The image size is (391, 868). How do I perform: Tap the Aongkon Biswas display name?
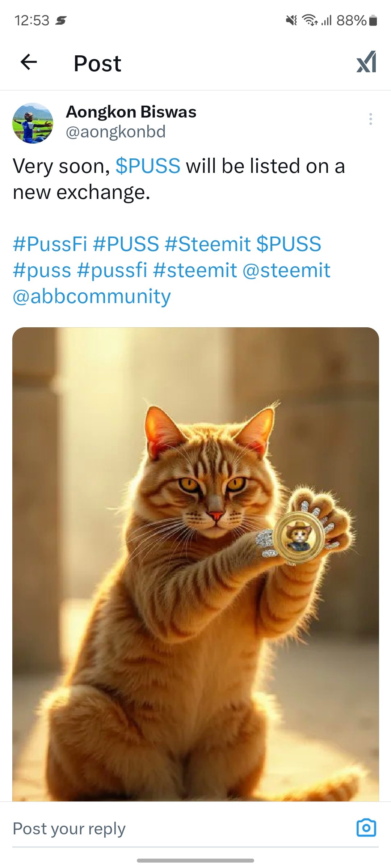point(131,112)
